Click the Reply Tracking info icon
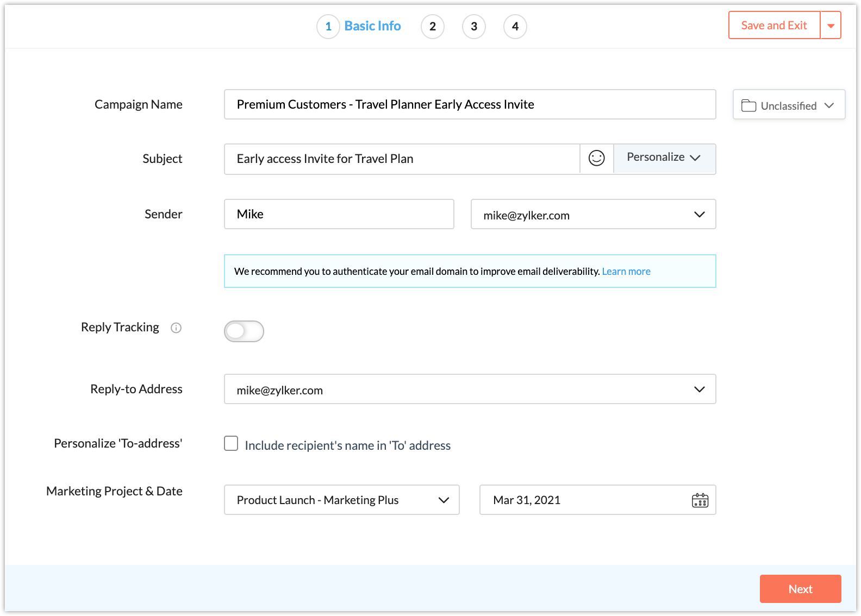This screenshot has height=616, width=861. 176,328
